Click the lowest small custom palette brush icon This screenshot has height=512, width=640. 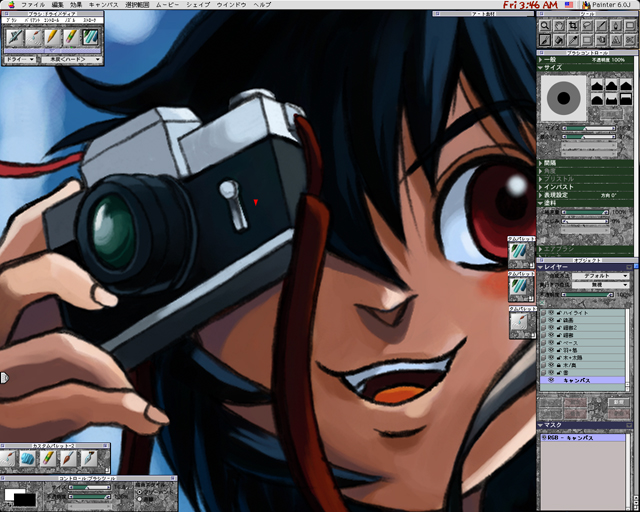(519, 323)
